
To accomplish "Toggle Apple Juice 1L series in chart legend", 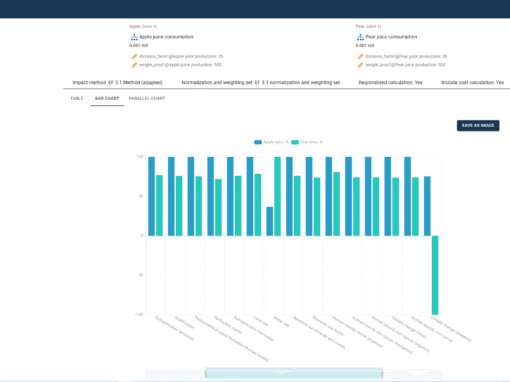I will coord(271,142).
